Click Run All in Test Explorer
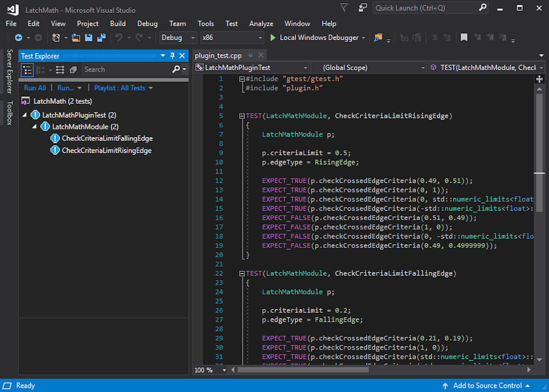 [35, 88]
